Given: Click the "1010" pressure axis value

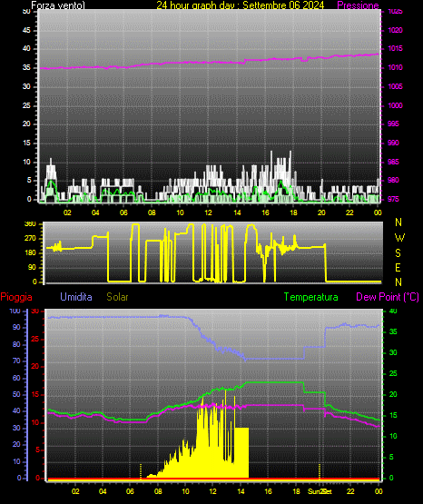Looking at the screenshot, I should 395,67.
